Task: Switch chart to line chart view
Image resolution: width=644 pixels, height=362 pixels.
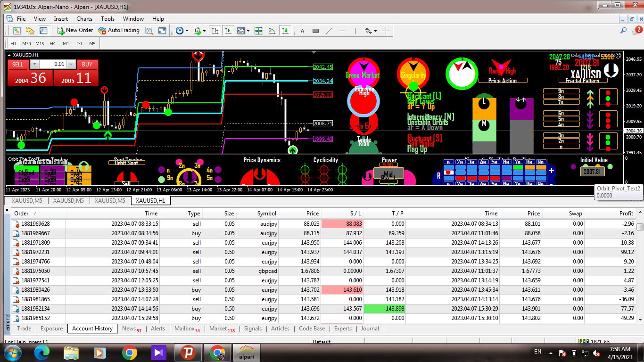Action: (x=272, y=31)
